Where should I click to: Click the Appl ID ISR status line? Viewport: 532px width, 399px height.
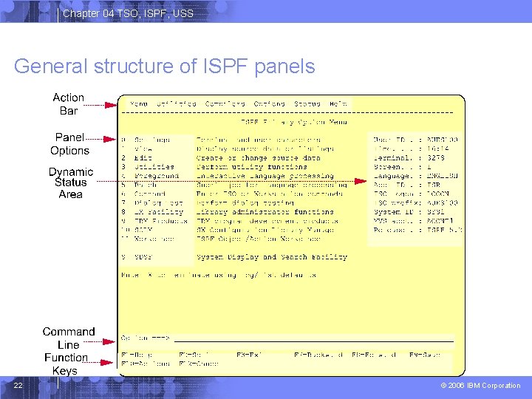click(x=407, y=185)
